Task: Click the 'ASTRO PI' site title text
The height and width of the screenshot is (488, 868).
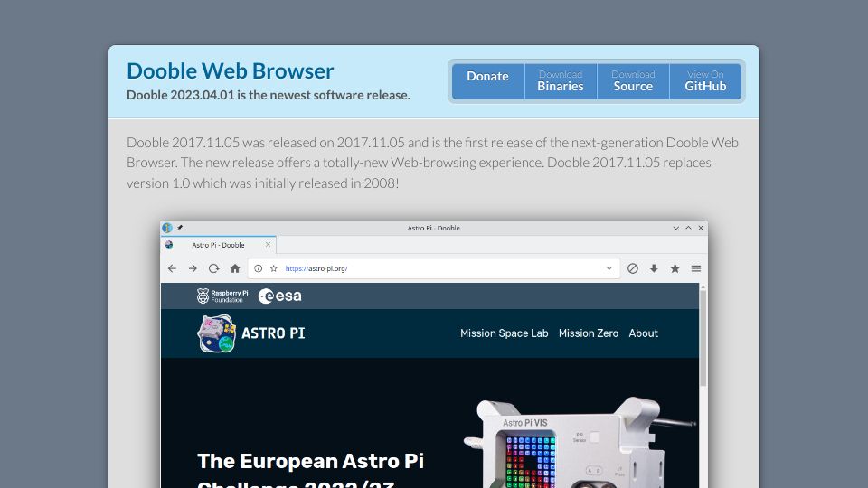Action: [x=273, y=333]
